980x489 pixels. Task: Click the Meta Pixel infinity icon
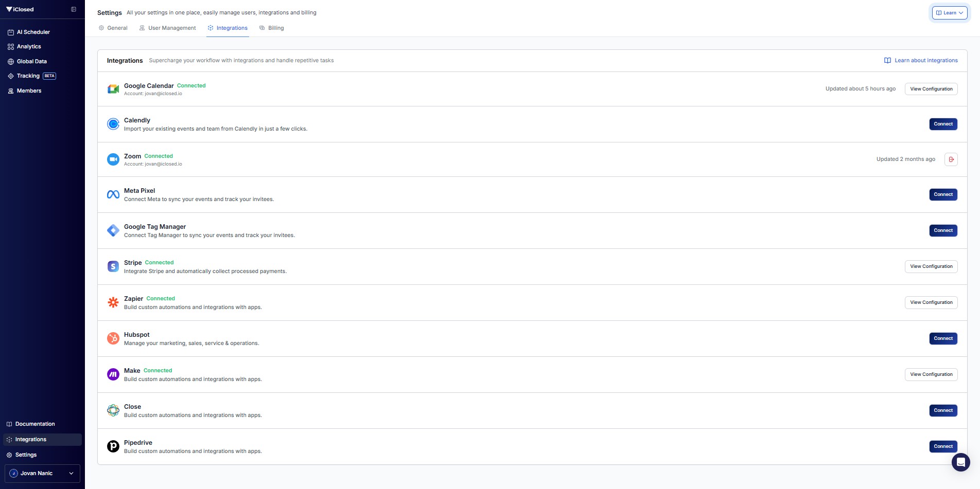tap(113, 194)
